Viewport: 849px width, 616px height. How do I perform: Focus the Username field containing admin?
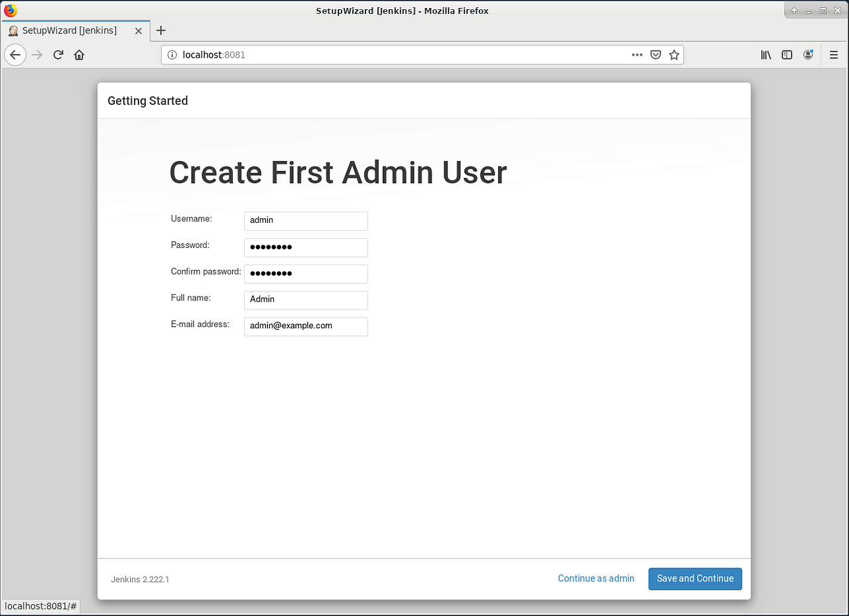[306, 221]
